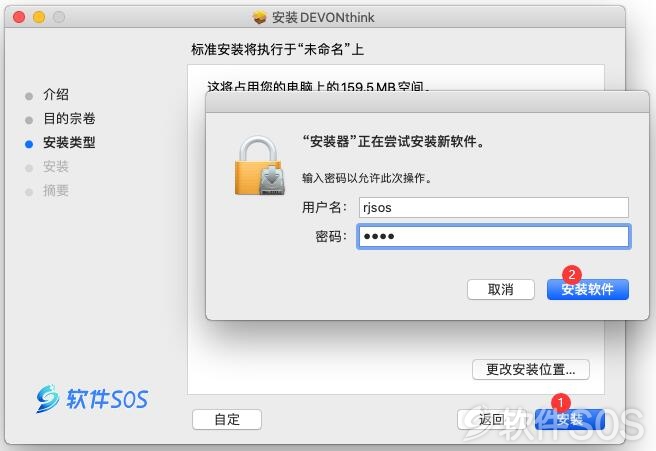The height and width of the screenshot is (451, 656).
Task: Click the blue bullet beside 安装类型
Action: [29, 144]
